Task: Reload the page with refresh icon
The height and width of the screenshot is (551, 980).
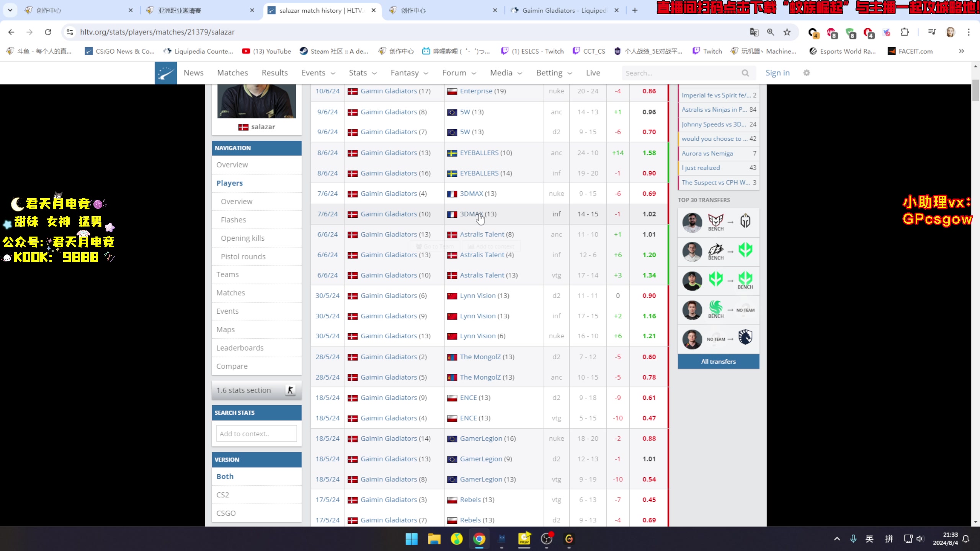Action: tap(48, 32)
